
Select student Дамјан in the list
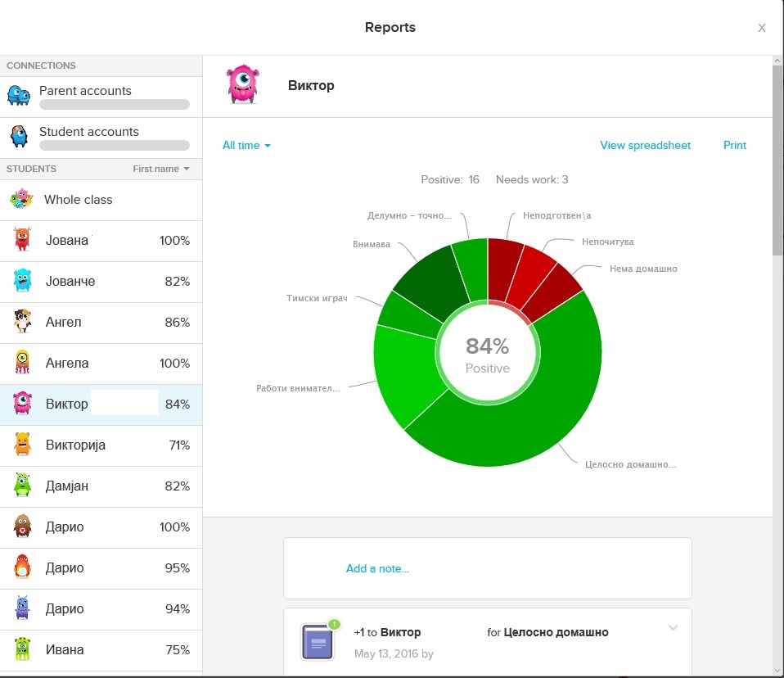[101, 486]
